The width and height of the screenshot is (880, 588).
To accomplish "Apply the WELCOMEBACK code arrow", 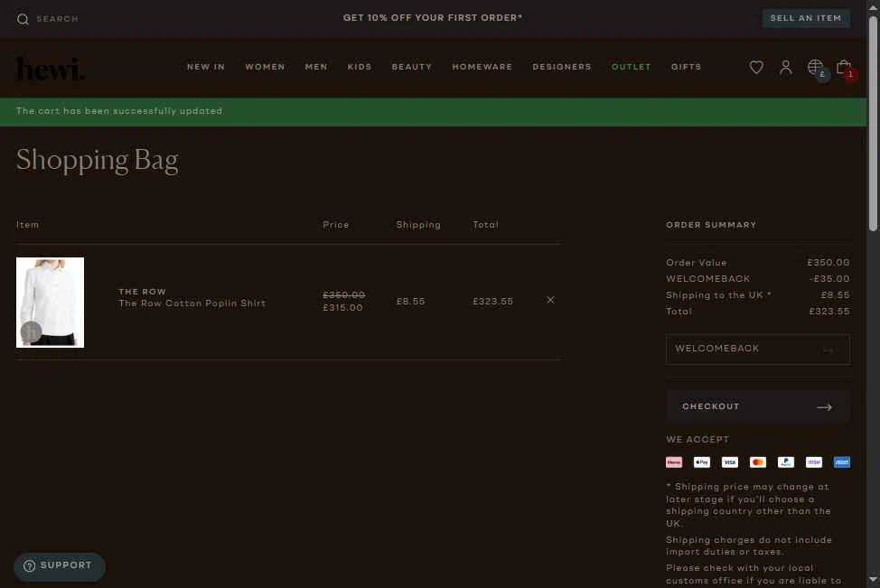I will tap(828, 350).
